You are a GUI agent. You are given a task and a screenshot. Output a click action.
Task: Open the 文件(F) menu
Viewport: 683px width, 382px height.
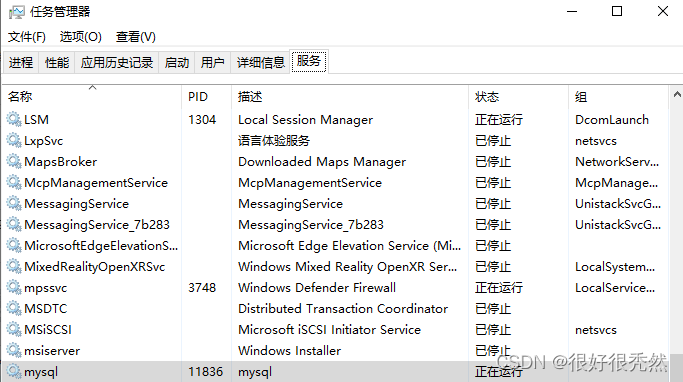[x=27, y=37]
